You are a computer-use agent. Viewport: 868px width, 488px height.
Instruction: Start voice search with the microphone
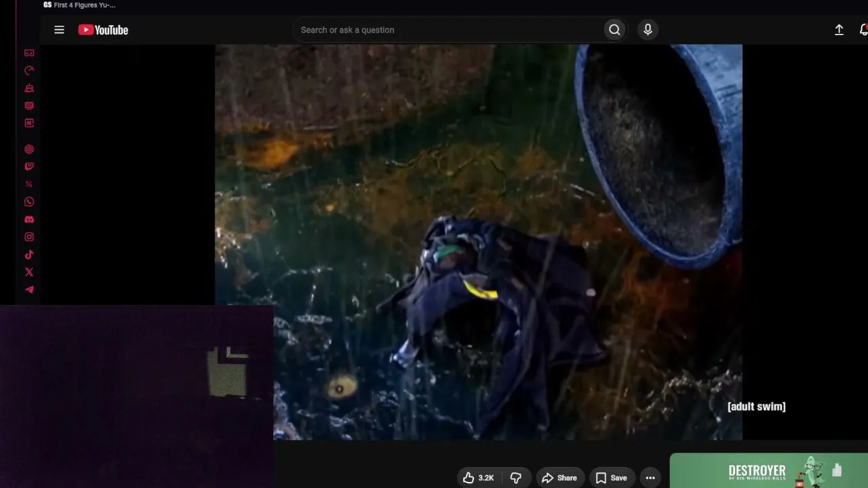click(x=648, y=30)
